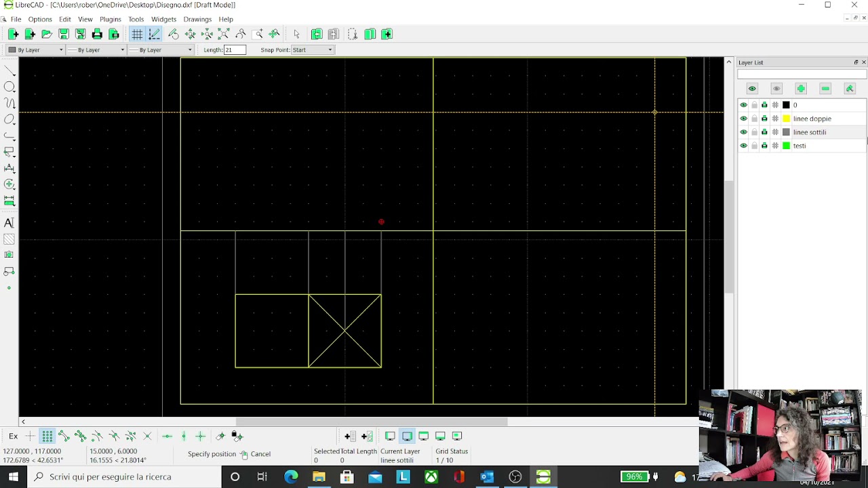Select the Circle tool in the left toolbar

[9, 87]
